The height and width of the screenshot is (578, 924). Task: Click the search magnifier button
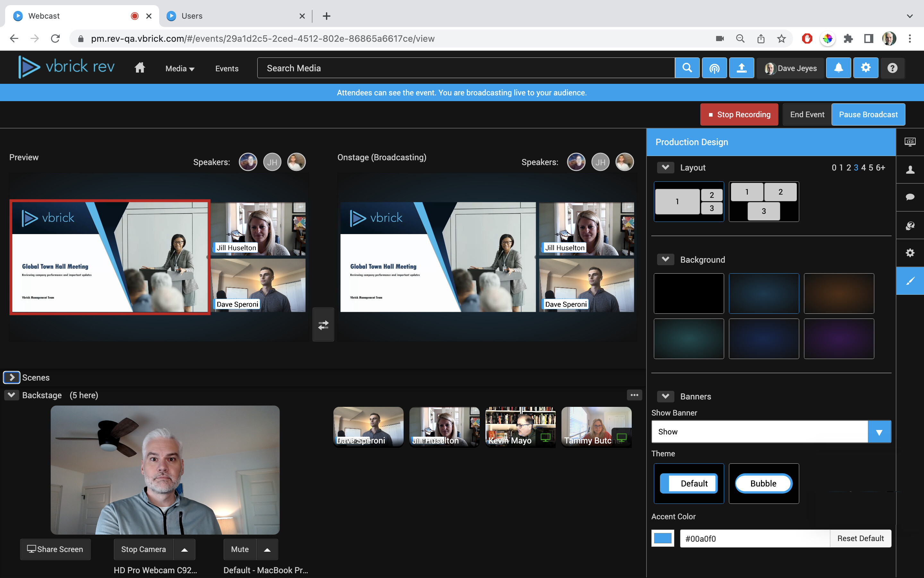[x=687, y=68]
